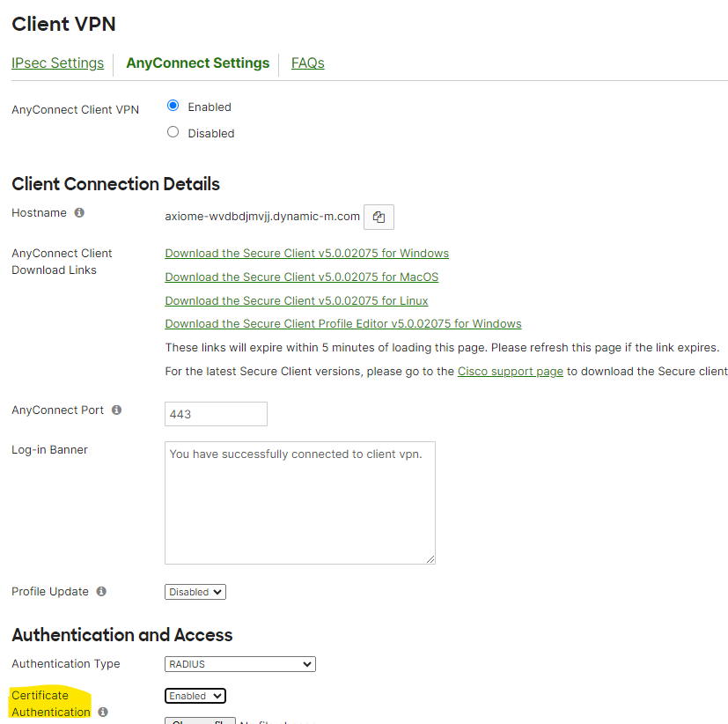Download the Secure Client for Windows
The image size is (728, 724).
pyautogui.click(x=306, y=254)
